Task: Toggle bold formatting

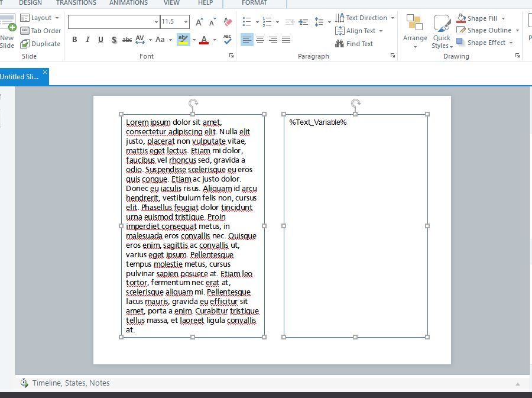Action: [x=74, y=40]
